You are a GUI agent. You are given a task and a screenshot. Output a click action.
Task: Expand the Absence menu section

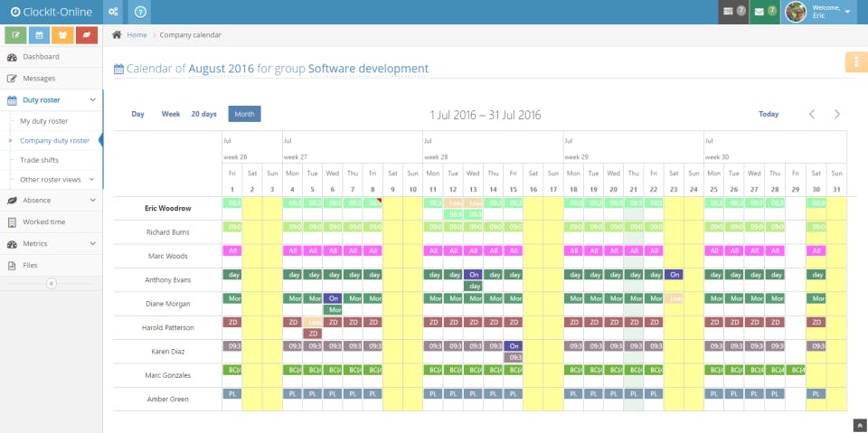tap(51, 200)
